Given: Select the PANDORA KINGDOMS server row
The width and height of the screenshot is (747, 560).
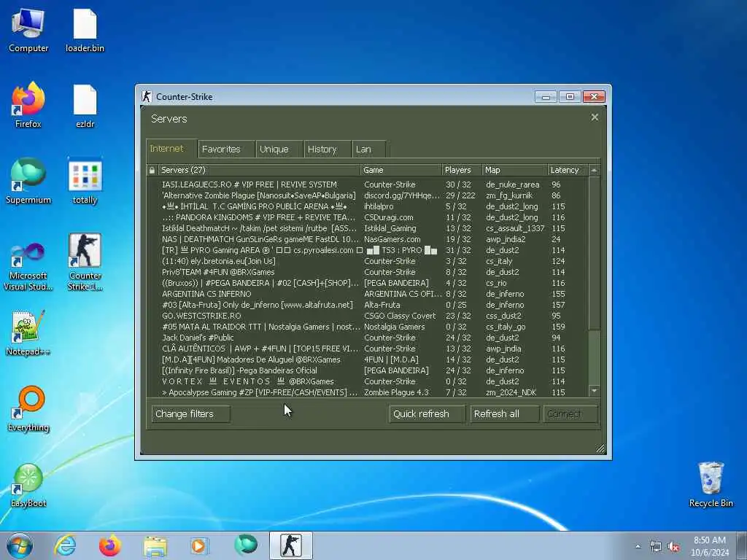Looking at the screenshot, I should coord(368,217).
